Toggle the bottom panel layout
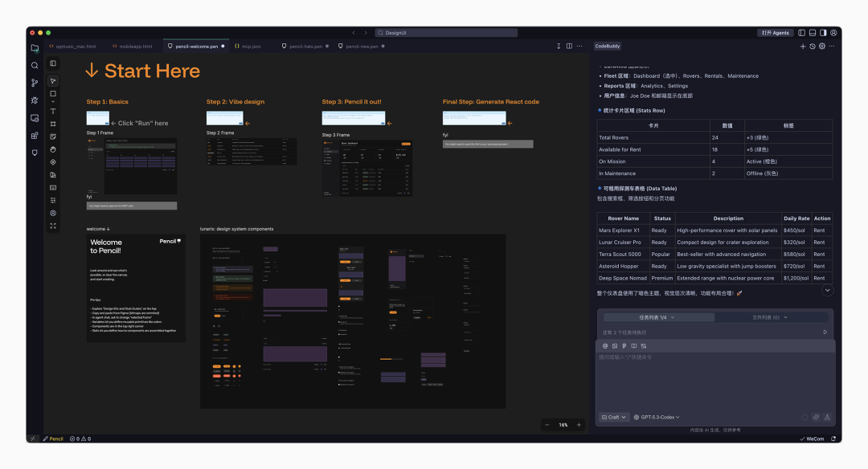The image size is (868, 469). (812, 33)
